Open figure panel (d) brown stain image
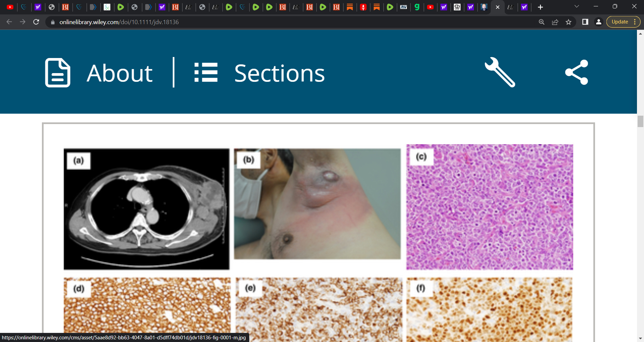Viewport: 644px width, 342px height. tap(147, 309)
